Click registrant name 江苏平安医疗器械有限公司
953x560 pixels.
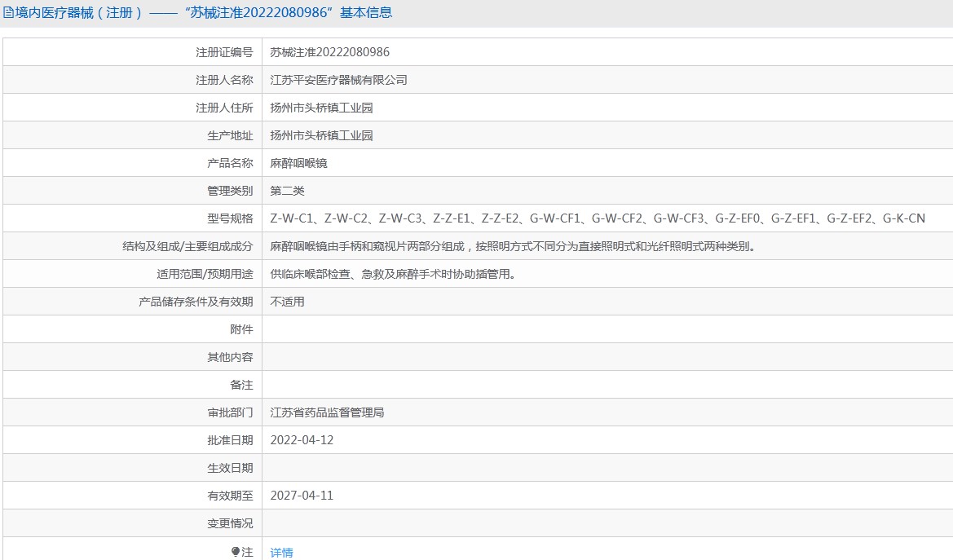(x=338, y=80)
